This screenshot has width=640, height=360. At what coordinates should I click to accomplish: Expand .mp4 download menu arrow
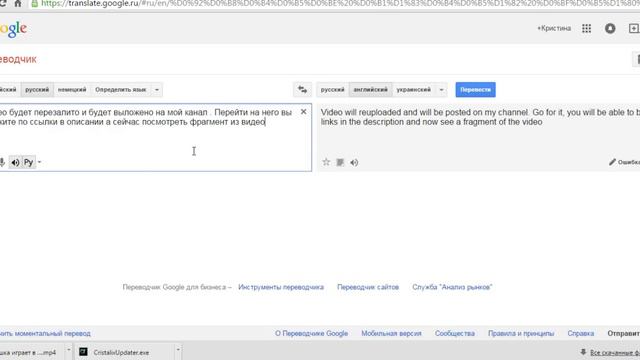(x=69, y=350)
